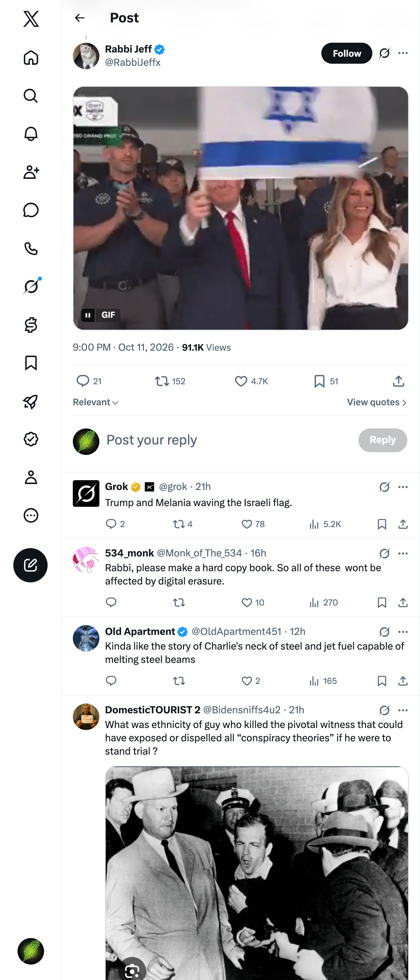
Task: Expand the Relevant sort dropdown
Action: point(96,402)
